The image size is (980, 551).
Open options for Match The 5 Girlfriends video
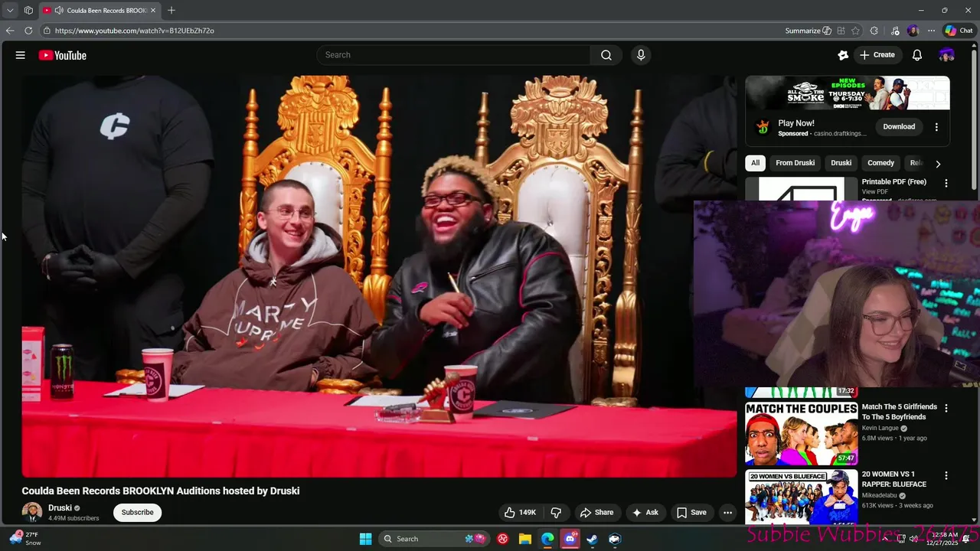(x=946, y=409)
